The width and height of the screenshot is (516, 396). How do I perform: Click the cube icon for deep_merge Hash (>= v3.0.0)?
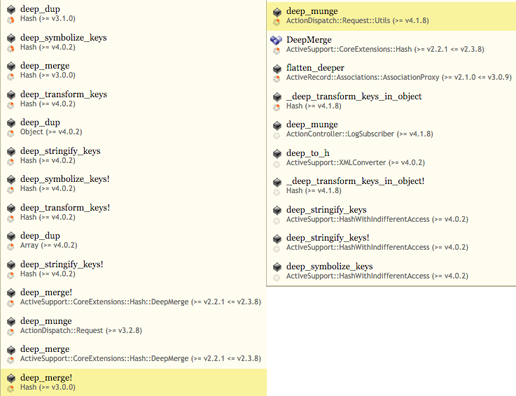point(11,66)
